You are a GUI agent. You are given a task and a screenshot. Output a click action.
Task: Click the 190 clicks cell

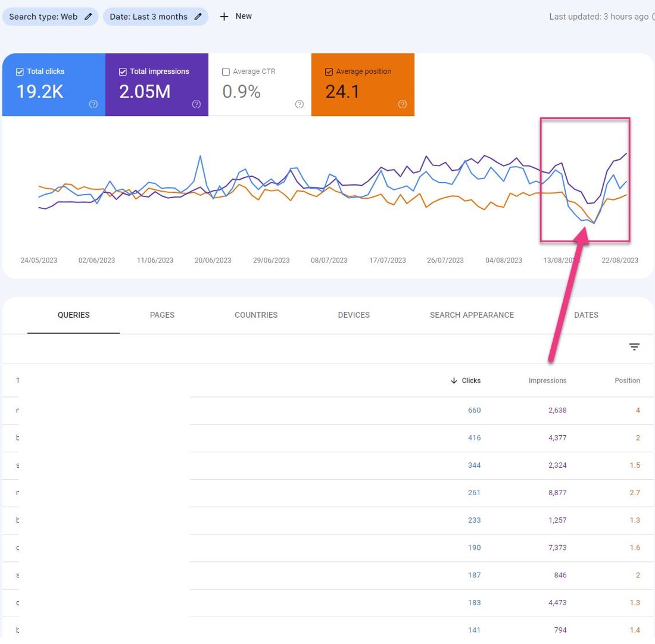474,548
